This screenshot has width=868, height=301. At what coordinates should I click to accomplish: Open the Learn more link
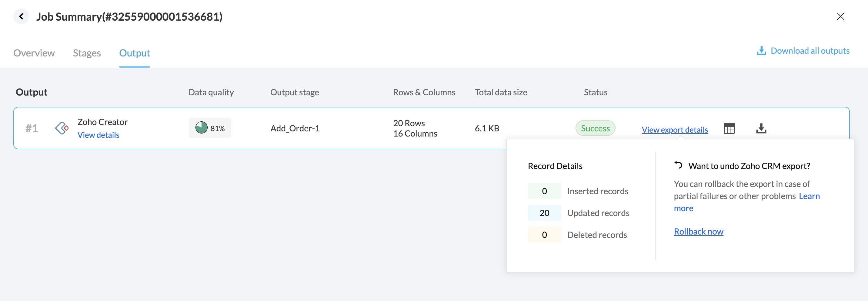809,196
